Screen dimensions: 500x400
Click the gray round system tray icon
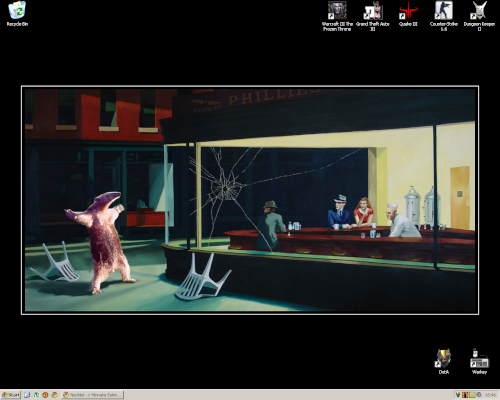(479, 395)
